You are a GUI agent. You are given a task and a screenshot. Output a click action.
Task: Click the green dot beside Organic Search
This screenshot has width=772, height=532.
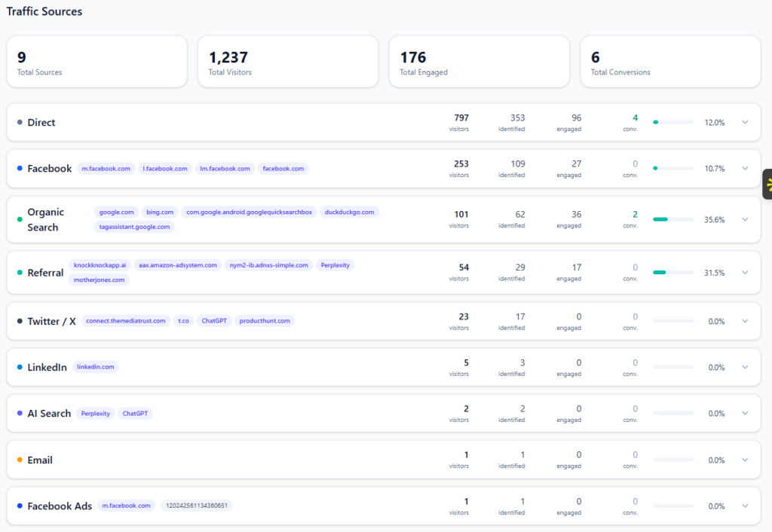point(20,219)
